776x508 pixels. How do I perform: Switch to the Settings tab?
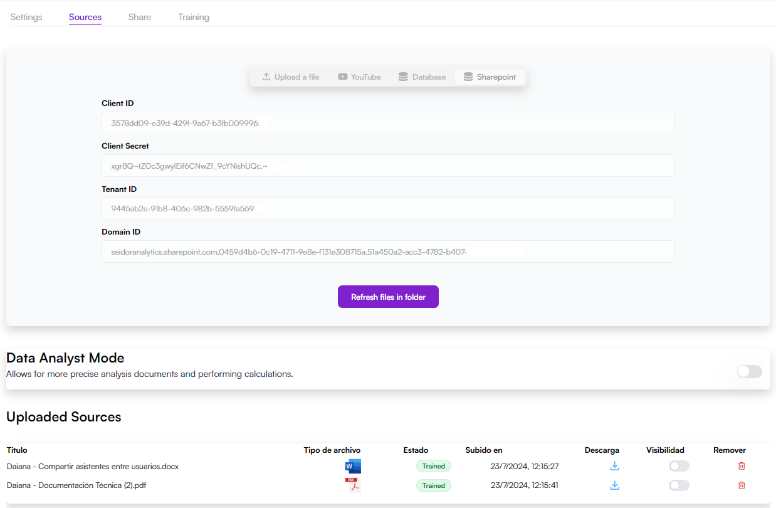tap(26, 17)
